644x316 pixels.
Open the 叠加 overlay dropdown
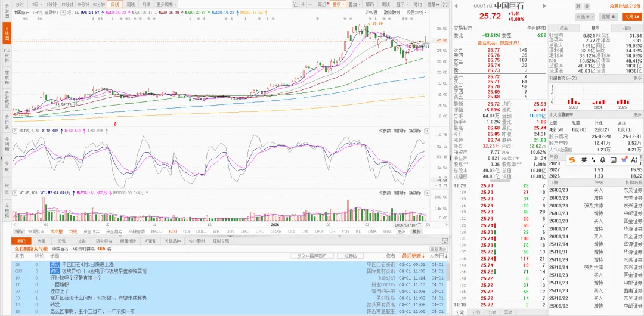354,4
